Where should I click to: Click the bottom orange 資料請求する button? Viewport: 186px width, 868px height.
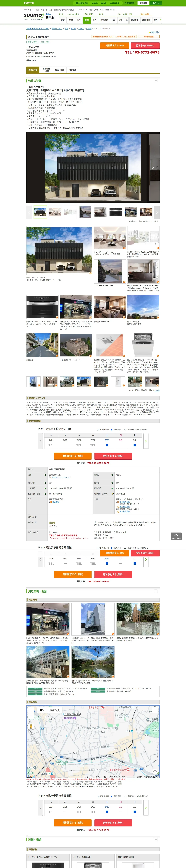73,823
